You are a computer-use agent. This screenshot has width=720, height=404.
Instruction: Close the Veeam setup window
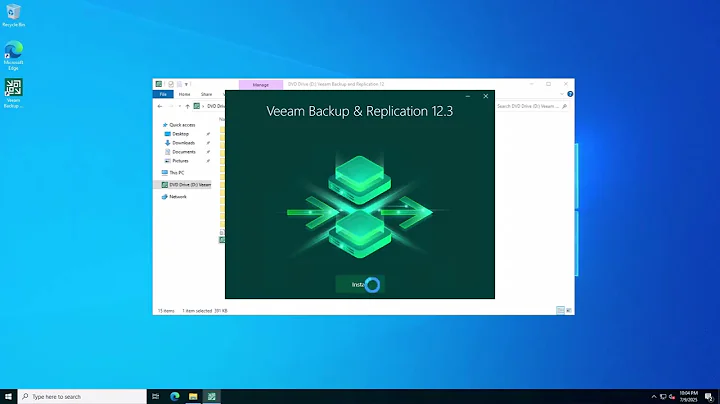[485, 96]
